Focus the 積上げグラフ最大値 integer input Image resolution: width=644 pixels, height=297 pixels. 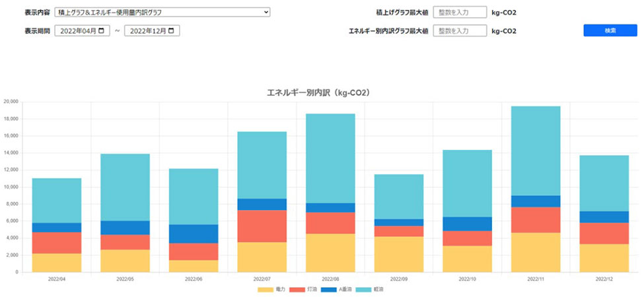[x=460, y=13]
